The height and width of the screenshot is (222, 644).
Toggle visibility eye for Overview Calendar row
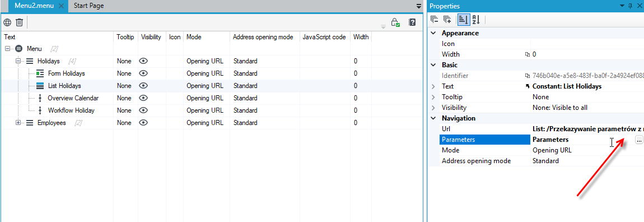pos(143,98)
